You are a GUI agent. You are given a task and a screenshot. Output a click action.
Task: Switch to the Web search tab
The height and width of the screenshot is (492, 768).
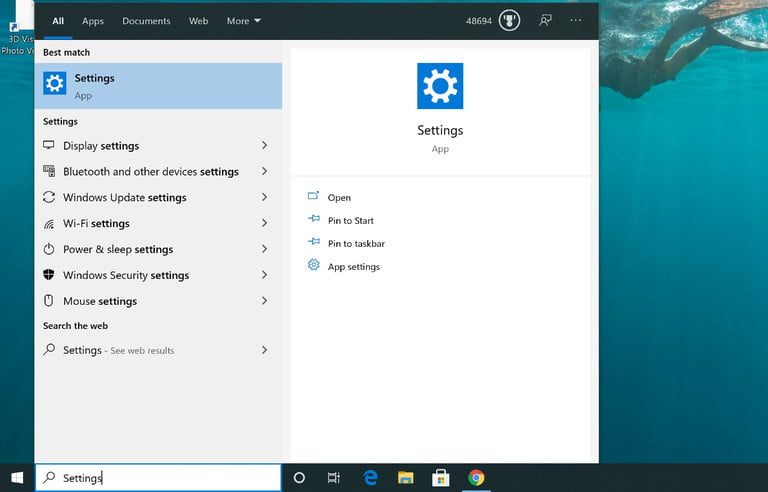(198, 21)
